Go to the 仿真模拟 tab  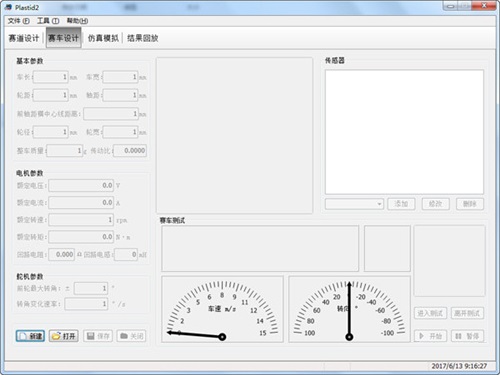[103, 38]
